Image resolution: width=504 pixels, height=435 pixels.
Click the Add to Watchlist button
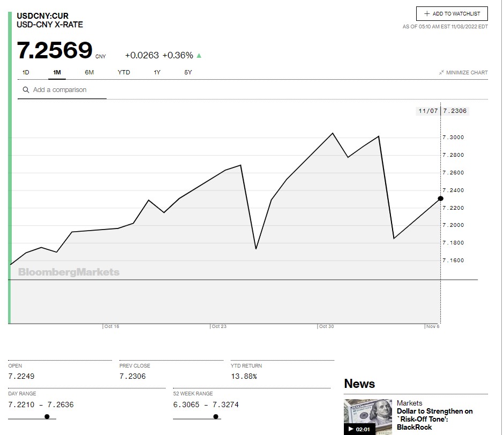[452, 14]
